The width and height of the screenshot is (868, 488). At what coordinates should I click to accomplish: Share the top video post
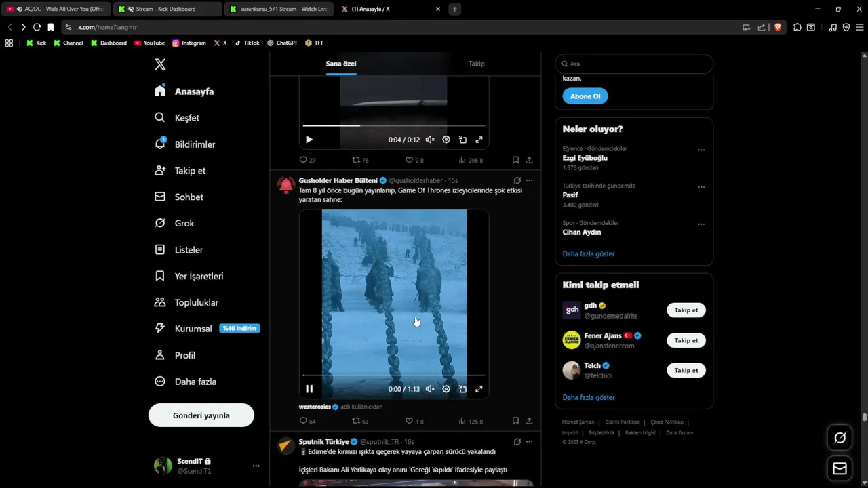coord(529,160)
